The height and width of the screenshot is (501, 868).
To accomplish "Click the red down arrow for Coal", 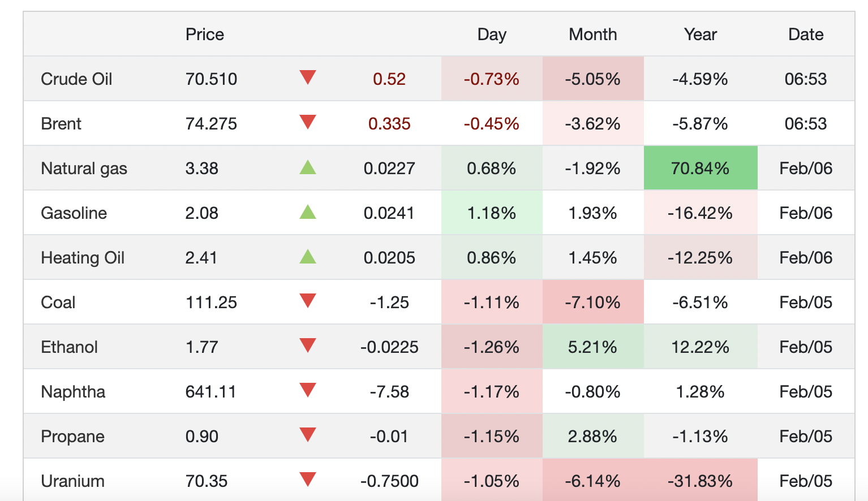I will pyautogui.click(x=308, y=300).
